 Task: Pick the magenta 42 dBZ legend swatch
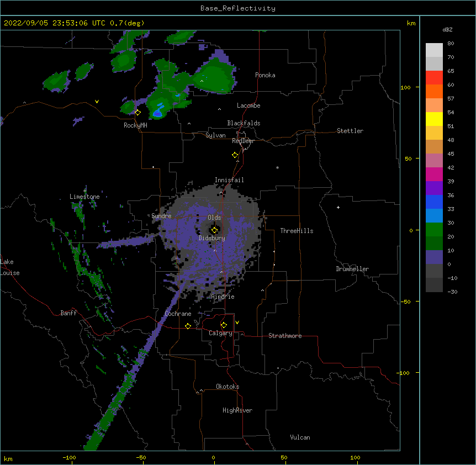[x=434, y=174]
